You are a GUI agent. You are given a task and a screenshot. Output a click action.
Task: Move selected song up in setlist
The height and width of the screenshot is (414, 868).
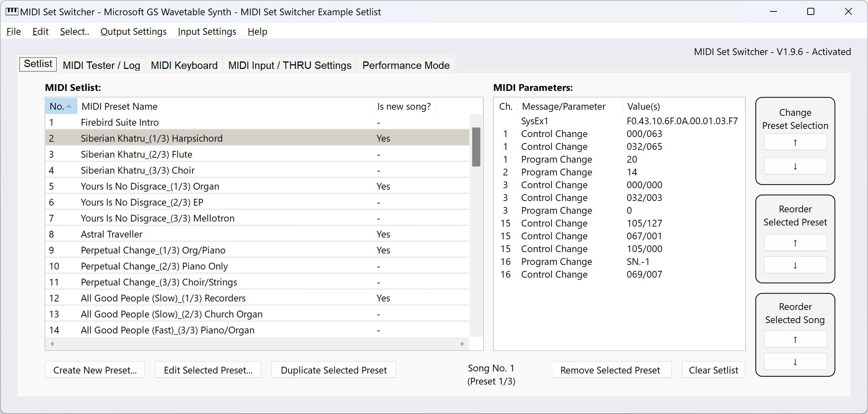pos(795,339)
